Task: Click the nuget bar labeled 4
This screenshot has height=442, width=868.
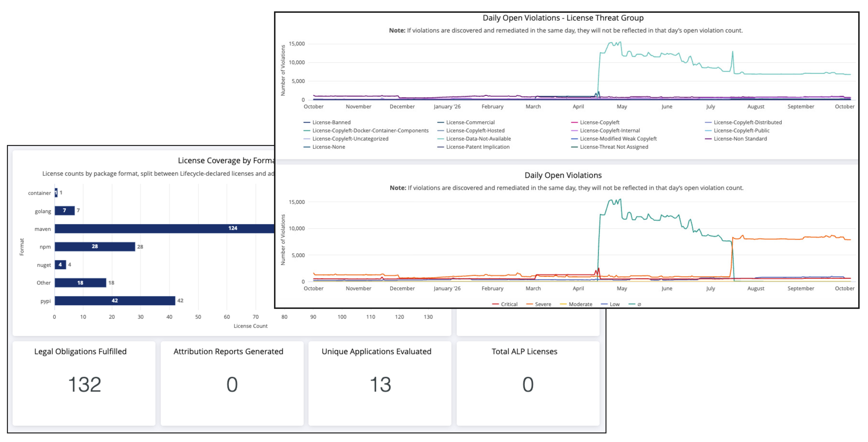Action: point(60,265)
